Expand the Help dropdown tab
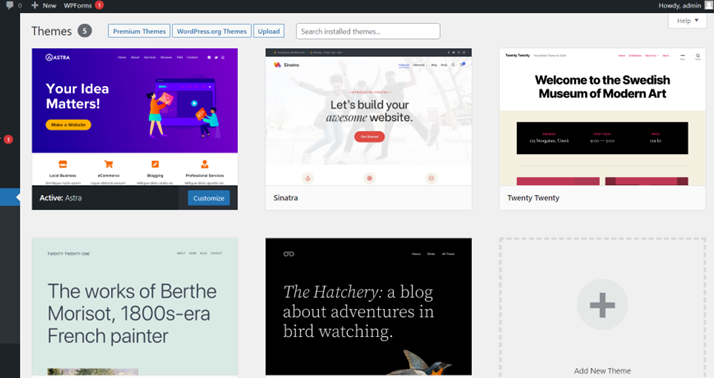This screenshot has height=378, width=714. tap(687, 20)
